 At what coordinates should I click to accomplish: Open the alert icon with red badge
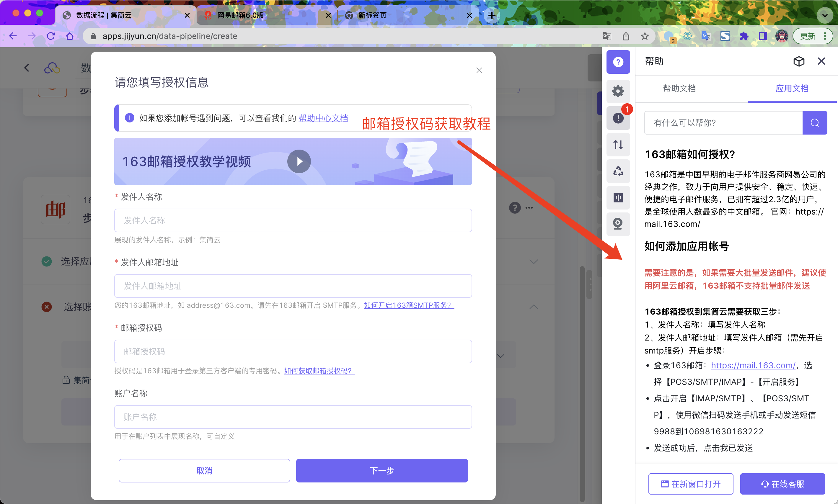[x=618, y=118]
